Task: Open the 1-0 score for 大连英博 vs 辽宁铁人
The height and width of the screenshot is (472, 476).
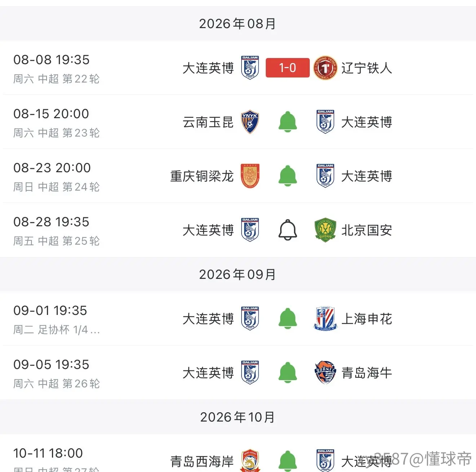Action: coord(287,68)
